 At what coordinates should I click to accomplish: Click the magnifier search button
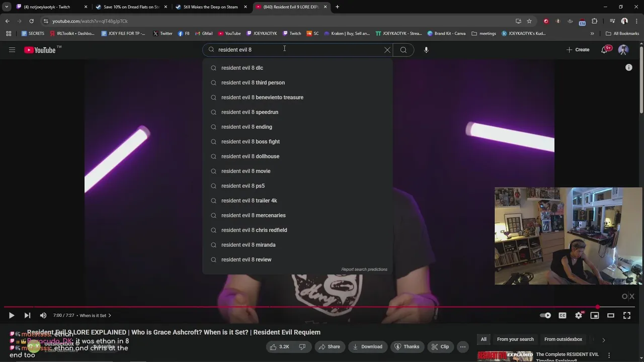pyautogui.click(x=404, y=50)
